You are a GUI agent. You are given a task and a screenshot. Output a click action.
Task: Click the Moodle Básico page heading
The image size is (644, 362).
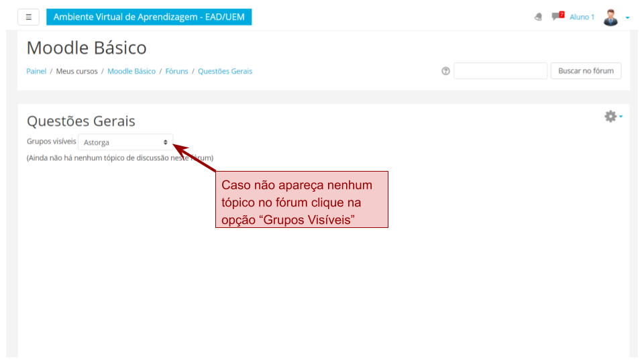87,48
